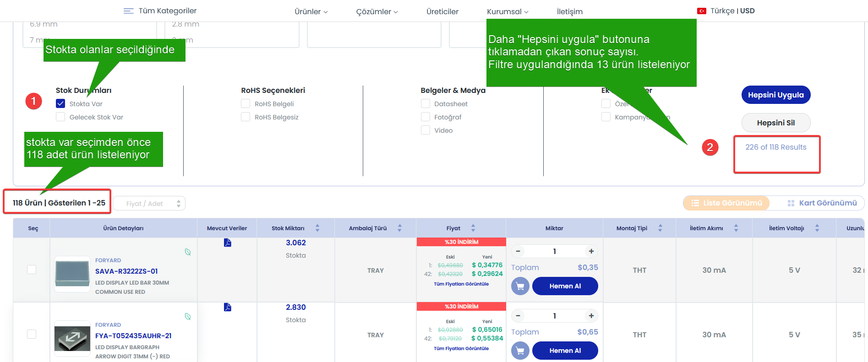Click Hepsini Sil to clear filters

pos(775,123)
